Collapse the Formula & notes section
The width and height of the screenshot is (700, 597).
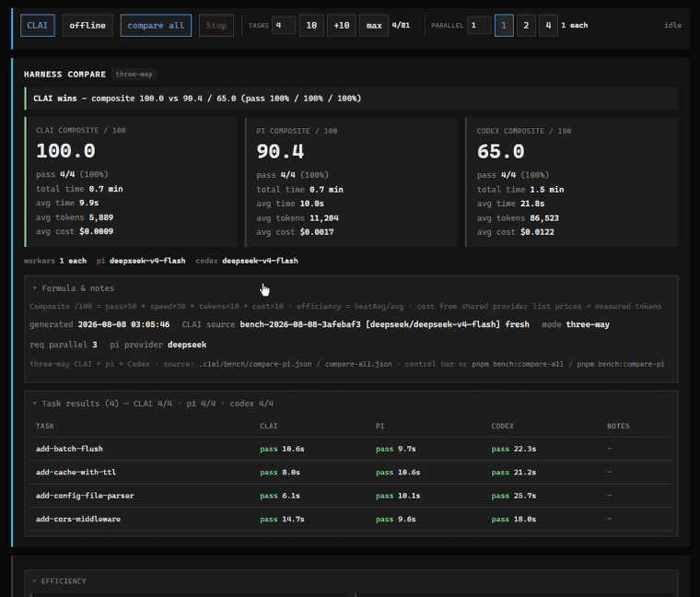pyautogui.click(x=73, y=288)
